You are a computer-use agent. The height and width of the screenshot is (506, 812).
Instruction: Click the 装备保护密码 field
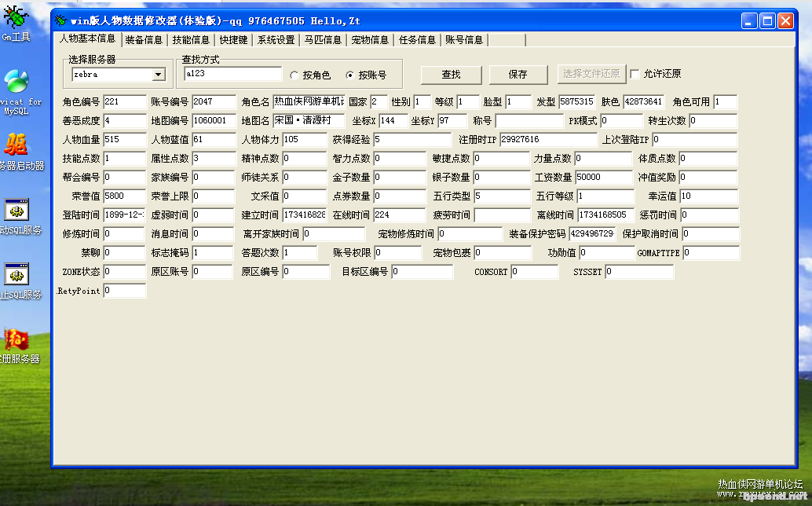tap(592, 234)
